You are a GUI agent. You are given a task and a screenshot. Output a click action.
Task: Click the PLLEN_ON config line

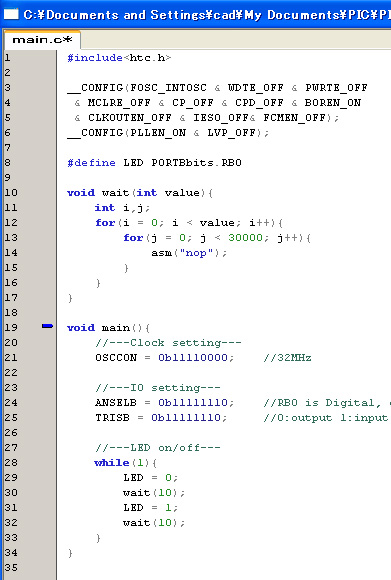(168, 133)
